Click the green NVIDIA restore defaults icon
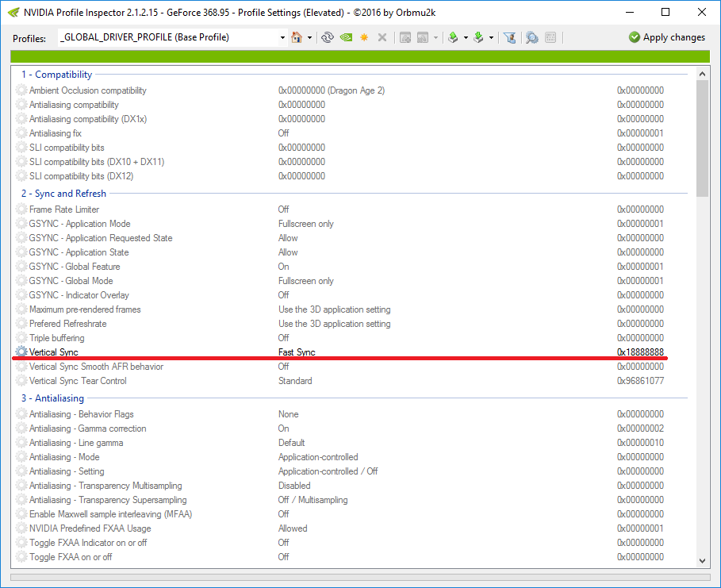The height and width of the screenshot is (588, 721). (346, 37)
